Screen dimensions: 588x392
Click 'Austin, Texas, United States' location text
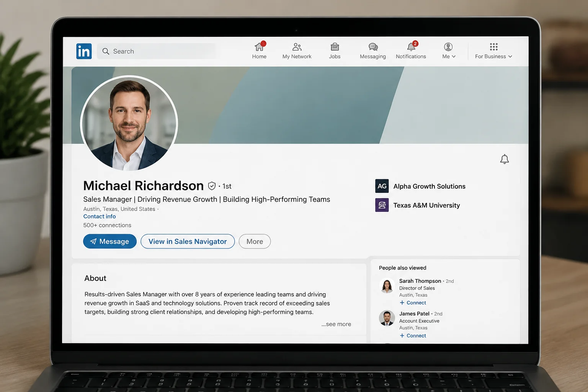[x=119, y=209]
